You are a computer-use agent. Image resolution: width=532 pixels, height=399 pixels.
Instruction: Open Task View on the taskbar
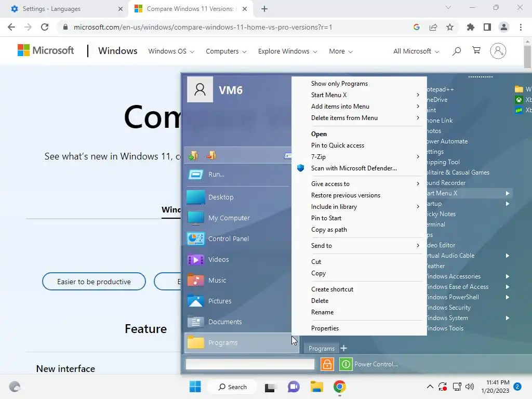click(x=270, y=387)
